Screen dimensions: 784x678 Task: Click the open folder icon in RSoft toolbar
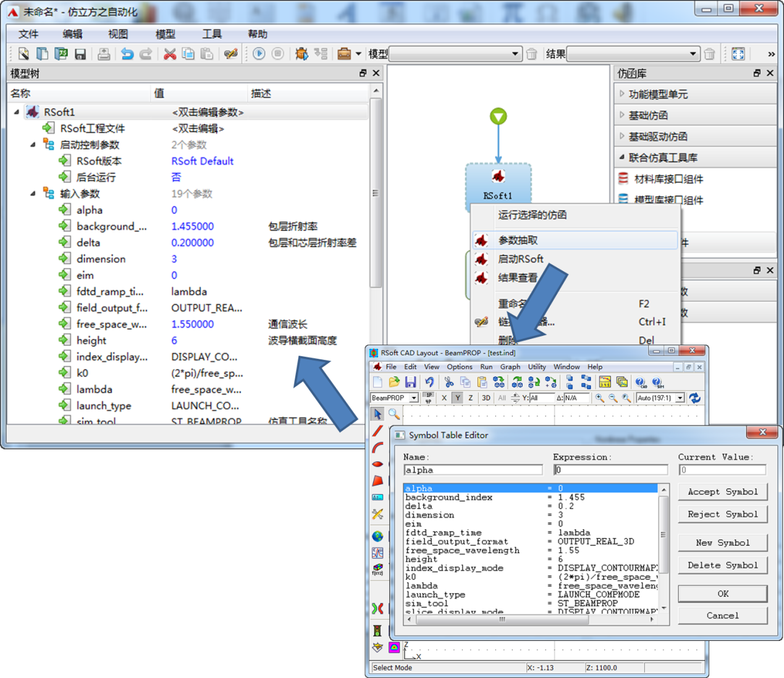(394, 382)
